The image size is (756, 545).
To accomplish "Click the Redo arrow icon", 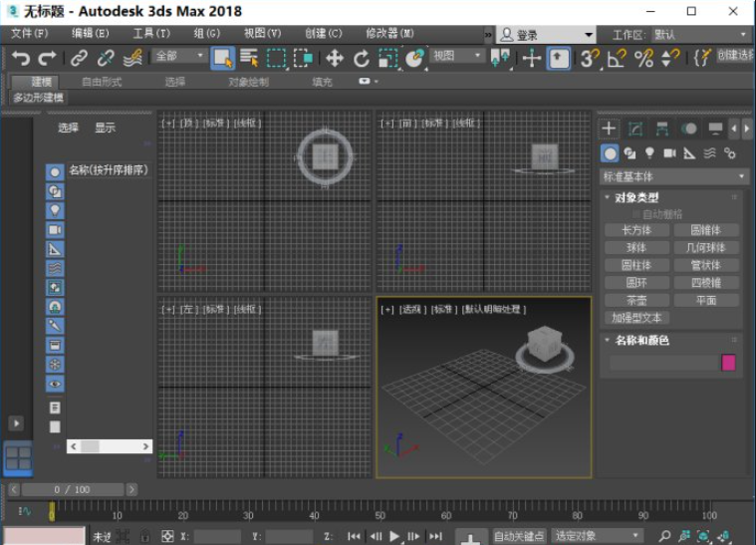I will point(47,59).
